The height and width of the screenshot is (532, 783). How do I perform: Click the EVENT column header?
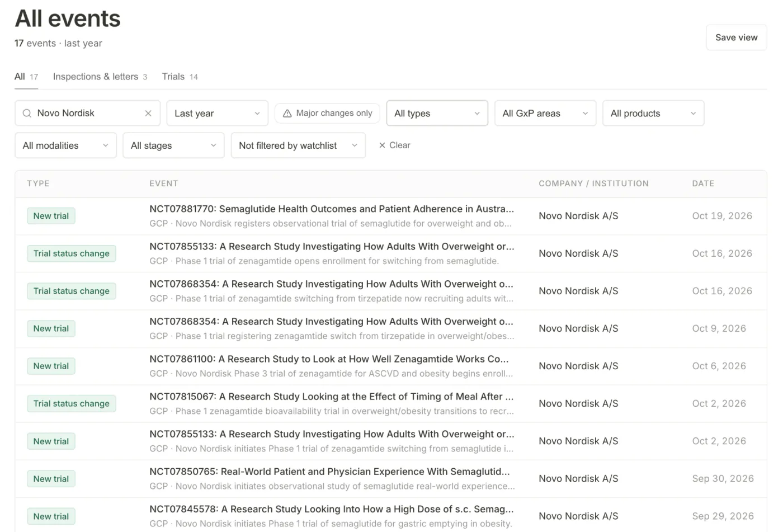click(x=164, y=183)
